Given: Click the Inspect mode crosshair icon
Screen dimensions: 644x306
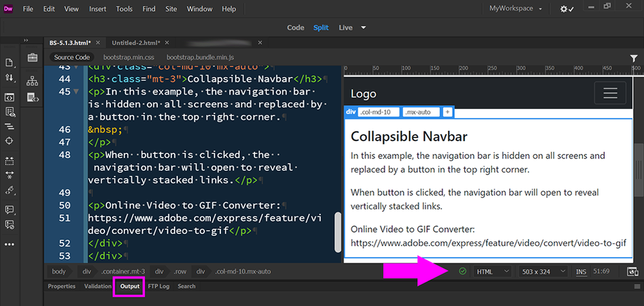Looking at the screenshot, I should pyautogui.click(x=10, y=140).
